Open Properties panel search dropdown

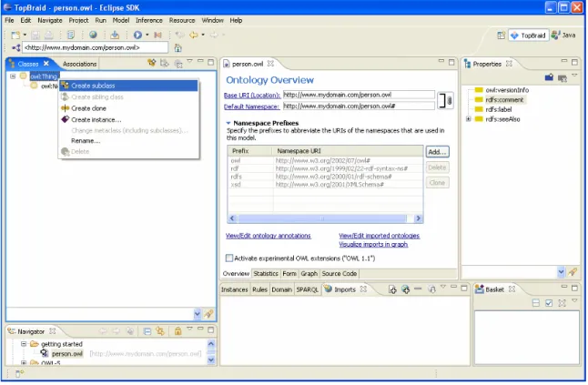pyautogui.click(x=561, y=272)
